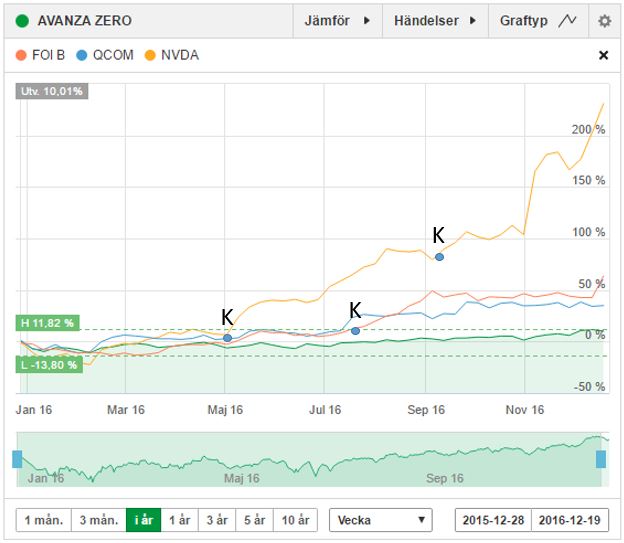The height and width of the screenshot is (543, 624).
Task: Open the Vecka interval dropdown
Action: coord(380,520)
